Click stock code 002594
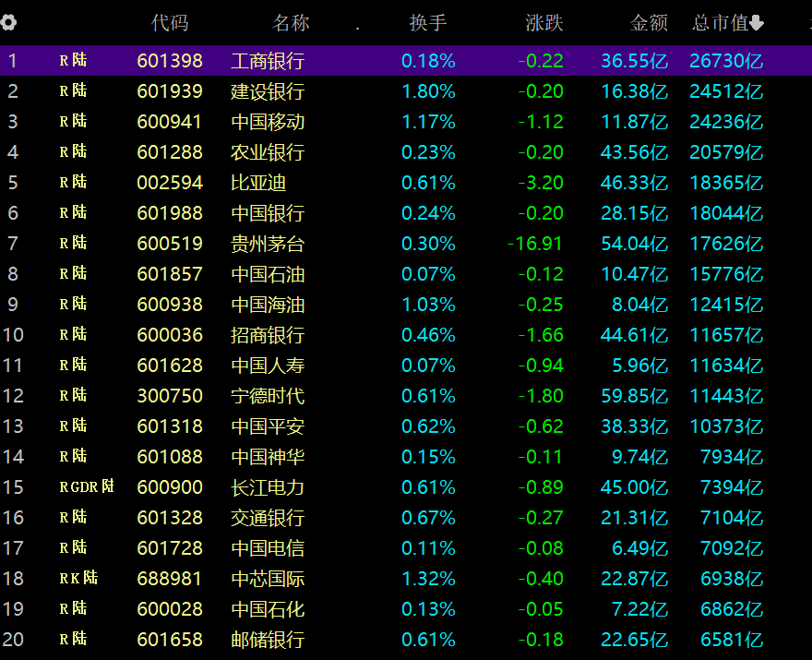This screenshot has width=812, height=660. point(170,183)
